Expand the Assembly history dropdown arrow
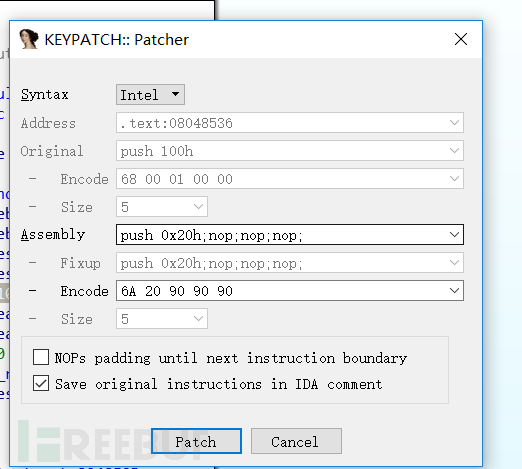Image resolution: width=522 pixels, height=469 pixels. point(454,235)
